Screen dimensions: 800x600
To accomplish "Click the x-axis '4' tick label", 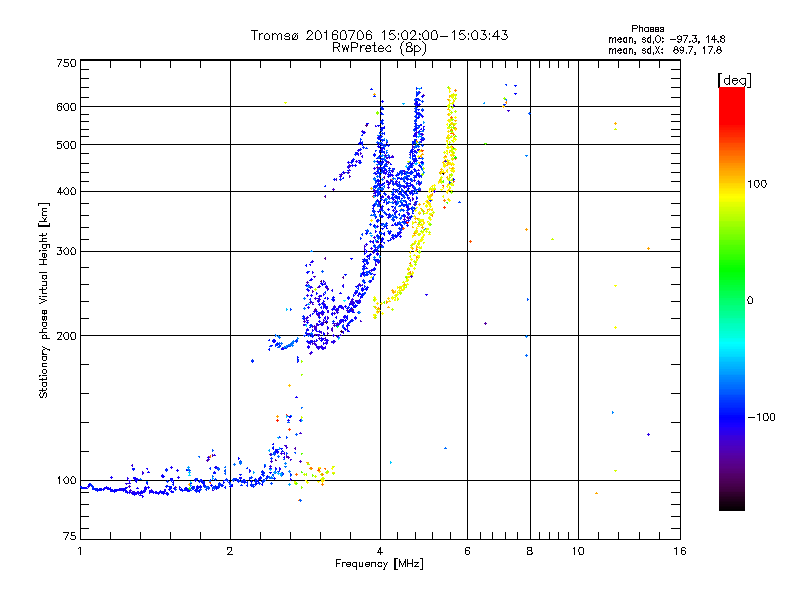I will (380, 551).
